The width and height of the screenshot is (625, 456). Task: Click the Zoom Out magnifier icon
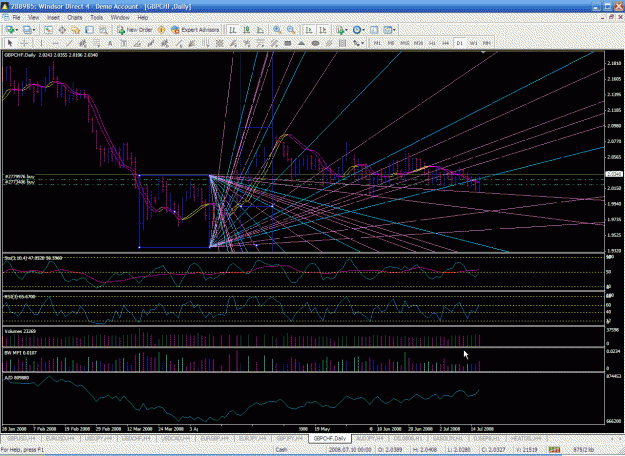(291, 30)
